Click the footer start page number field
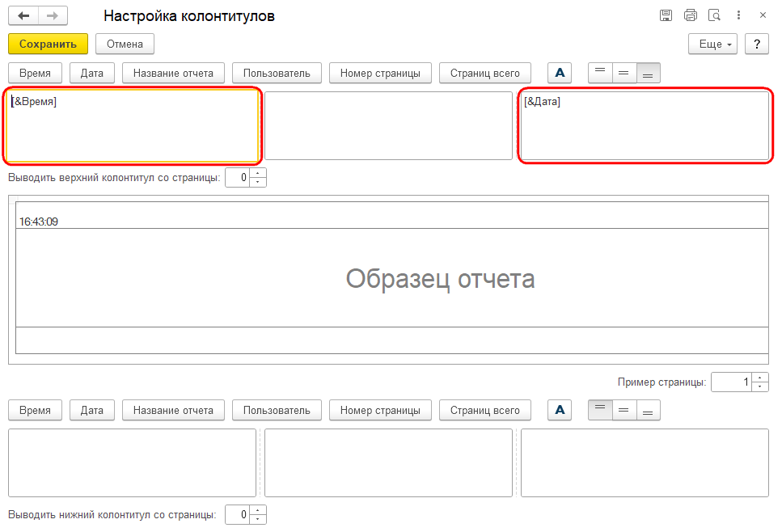 tap(238, 514)
